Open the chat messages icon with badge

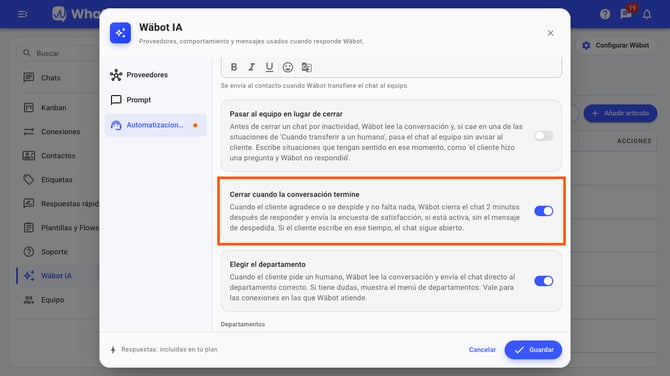pyautogui.click(x=626, y=14)
